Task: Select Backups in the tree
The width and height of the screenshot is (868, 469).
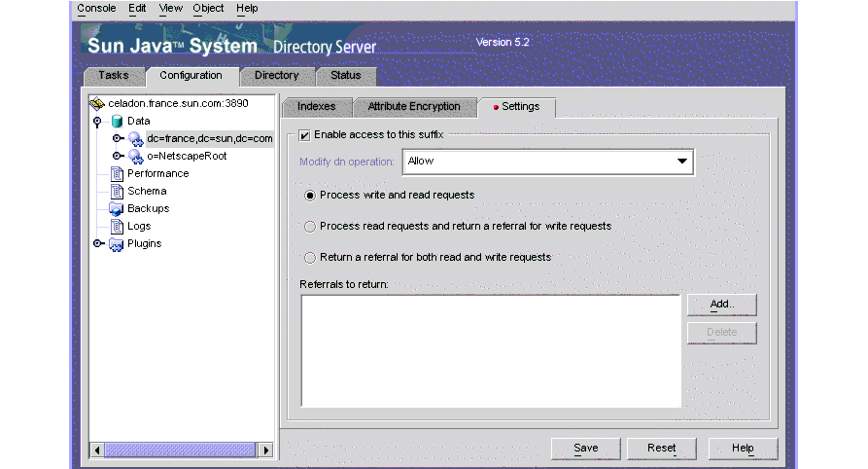Action: tap(149, 209)
